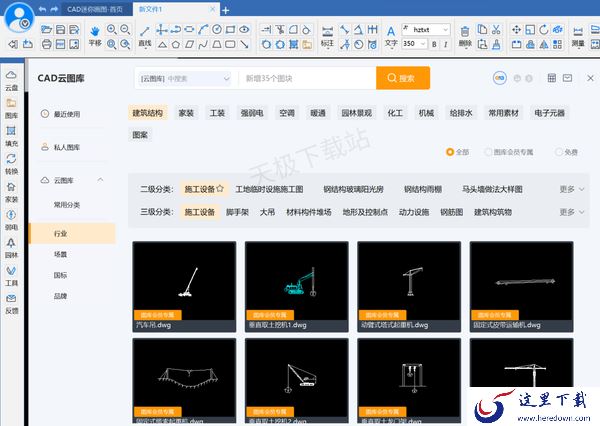600x426 pixels.
Task: Add a new tab with plus button
Action: click(226, 10)
